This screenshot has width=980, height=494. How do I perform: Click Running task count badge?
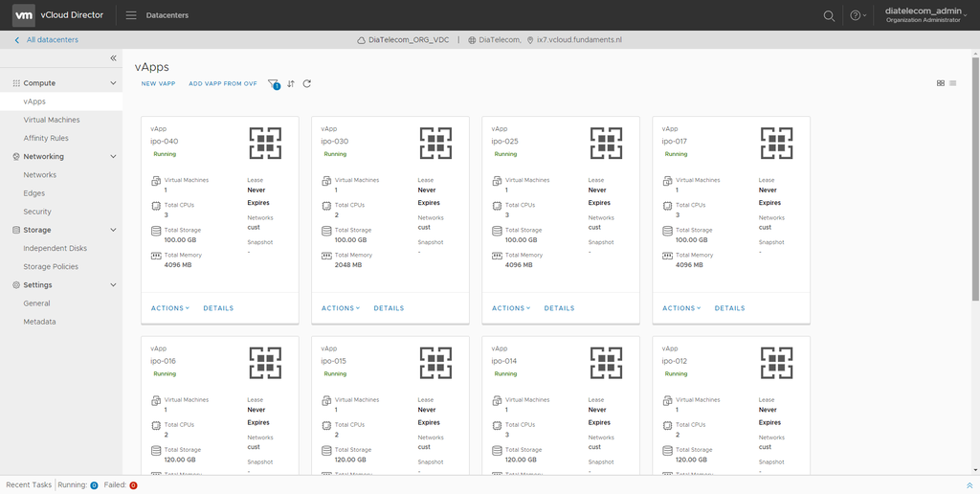coord(94,485)
